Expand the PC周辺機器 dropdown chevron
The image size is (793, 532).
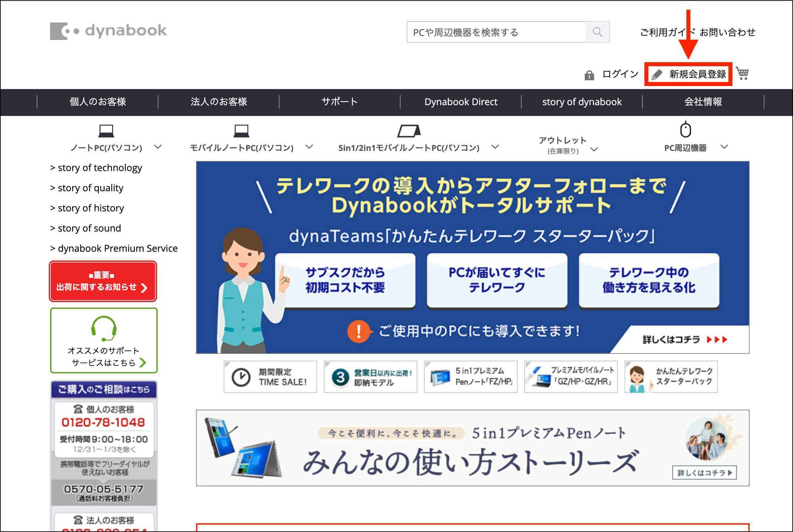(724, 147)
